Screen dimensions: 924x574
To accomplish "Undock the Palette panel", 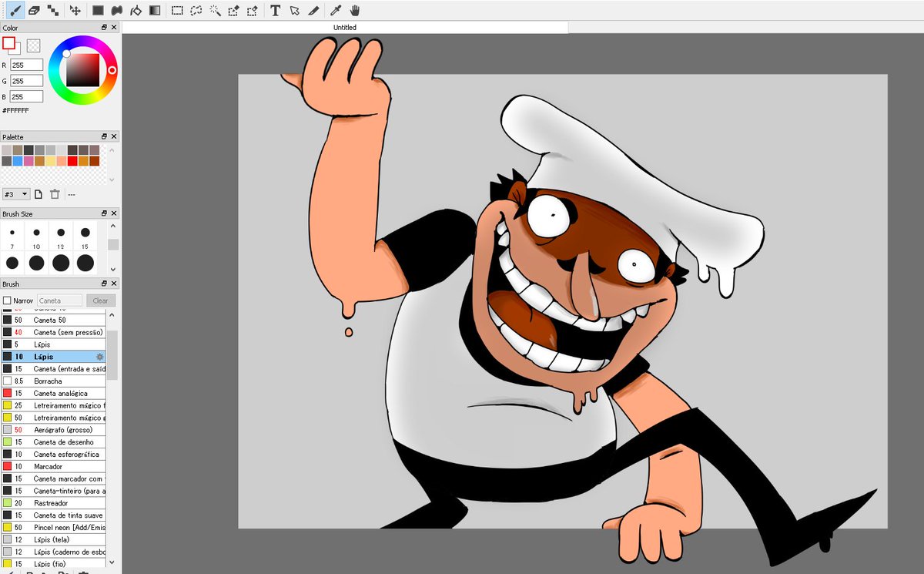I will click(x=104, y=136).
